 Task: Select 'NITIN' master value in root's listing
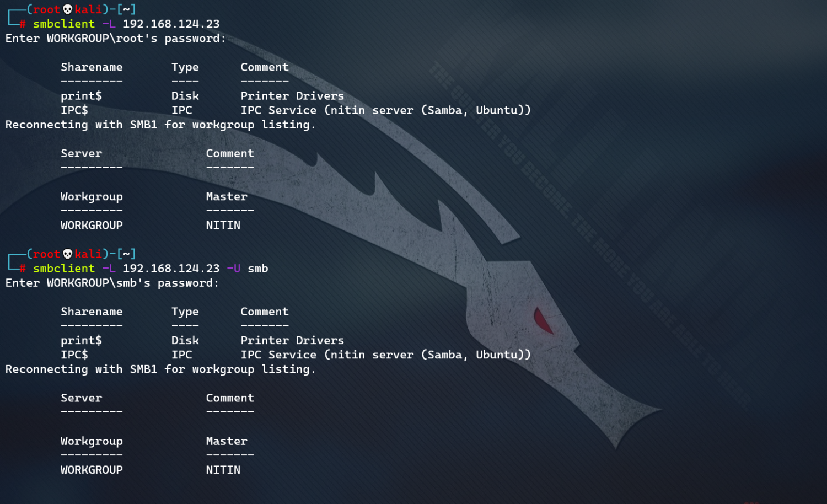coord(223,226)
